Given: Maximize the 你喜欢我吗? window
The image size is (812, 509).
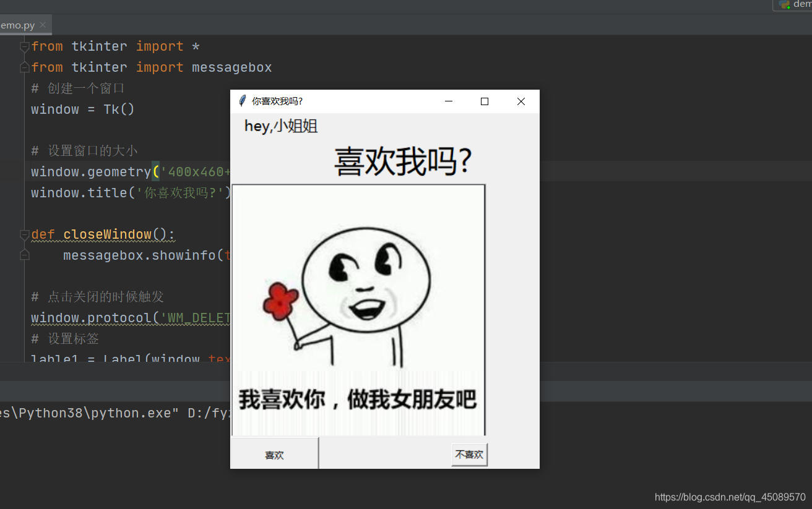Looking at the screenshot, I should click(x=485, y=101).
